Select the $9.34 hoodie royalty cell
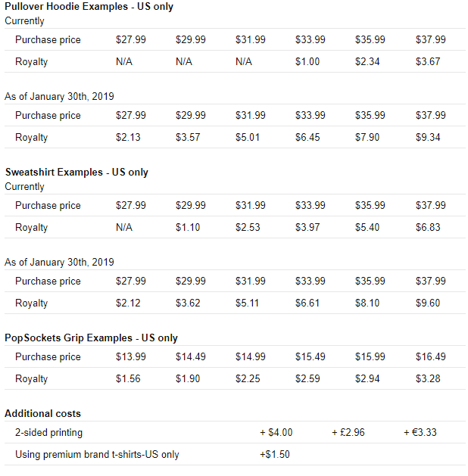 click(x=428, y=137)
